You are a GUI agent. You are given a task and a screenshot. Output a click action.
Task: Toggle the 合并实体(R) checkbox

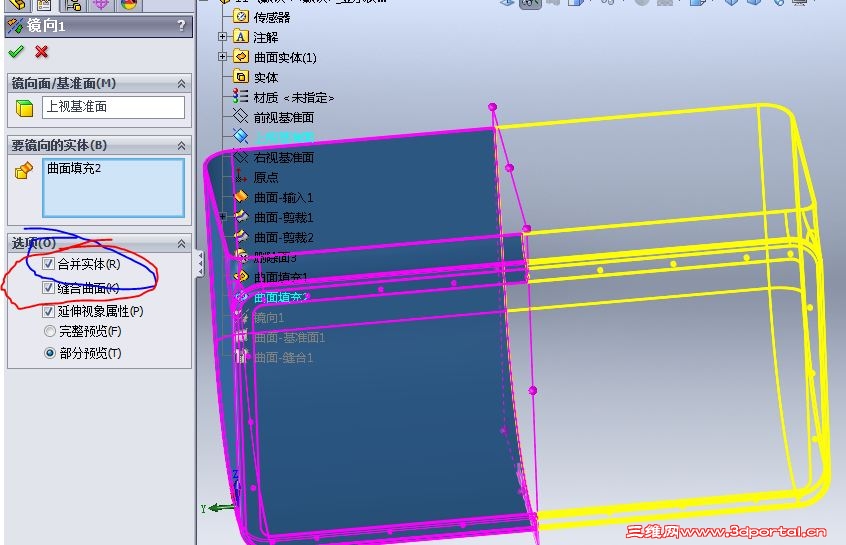click(x=48, y=263)
